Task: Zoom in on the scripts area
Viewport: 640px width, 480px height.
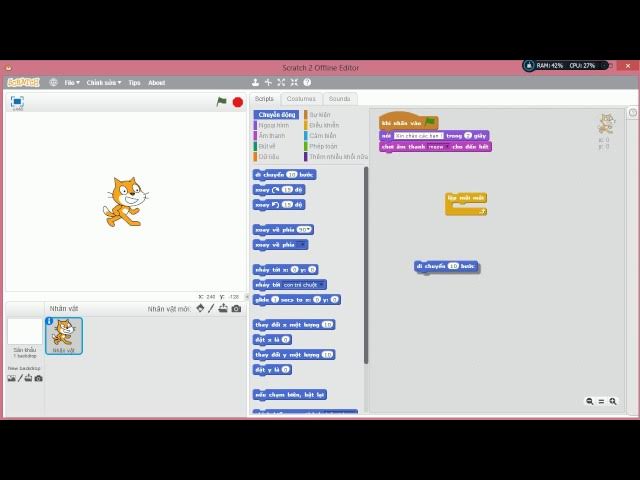Action: point(613,401)
